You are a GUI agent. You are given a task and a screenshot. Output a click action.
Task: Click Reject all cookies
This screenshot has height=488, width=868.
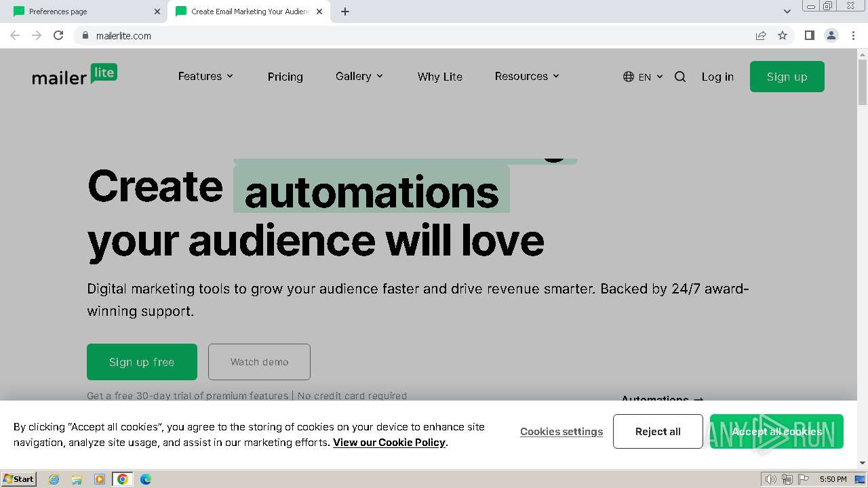(x=658, y=431)
